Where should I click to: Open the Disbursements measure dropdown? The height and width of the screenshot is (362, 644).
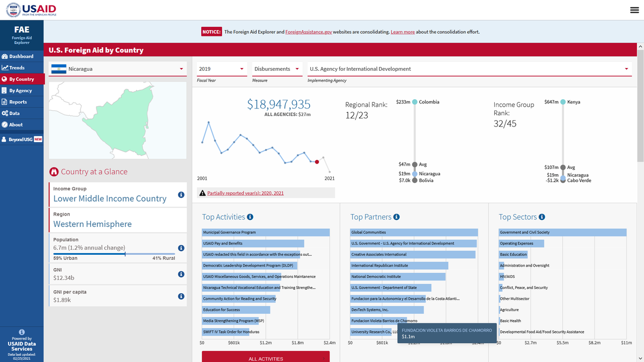277,69
